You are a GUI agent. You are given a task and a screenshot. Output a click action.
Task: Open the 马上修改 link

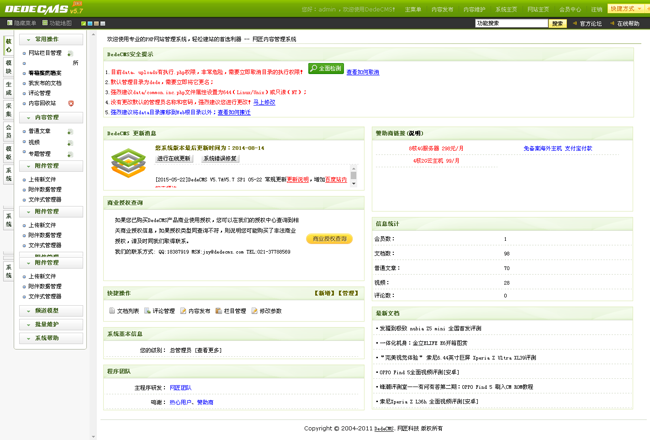coord(264,102)
